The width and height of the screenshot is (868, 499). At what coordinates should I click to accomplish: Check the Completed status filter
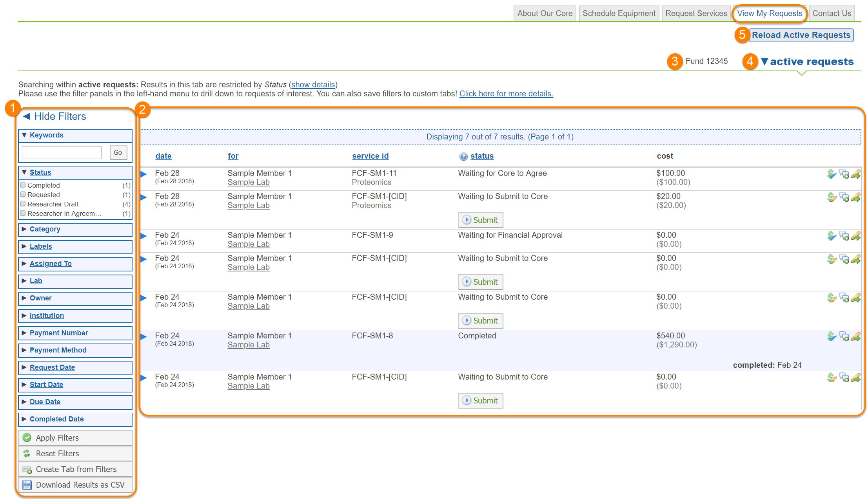coord(23,185)
